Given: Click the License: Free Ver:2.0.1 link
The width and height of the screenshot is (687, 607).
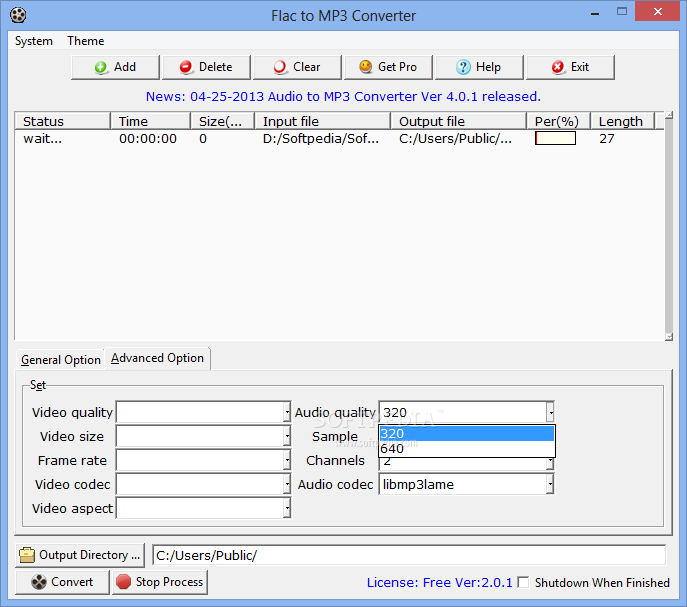Looking at the screenshot, I should pyautogui.click(x=439, y=582).
